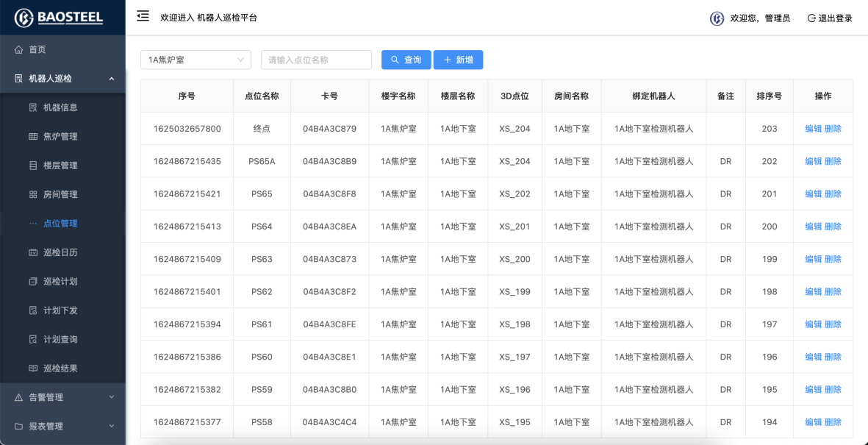868x445 pixels.
Task: Click the BAOSTEEL logo in sidebar
Action: (59, 18)
